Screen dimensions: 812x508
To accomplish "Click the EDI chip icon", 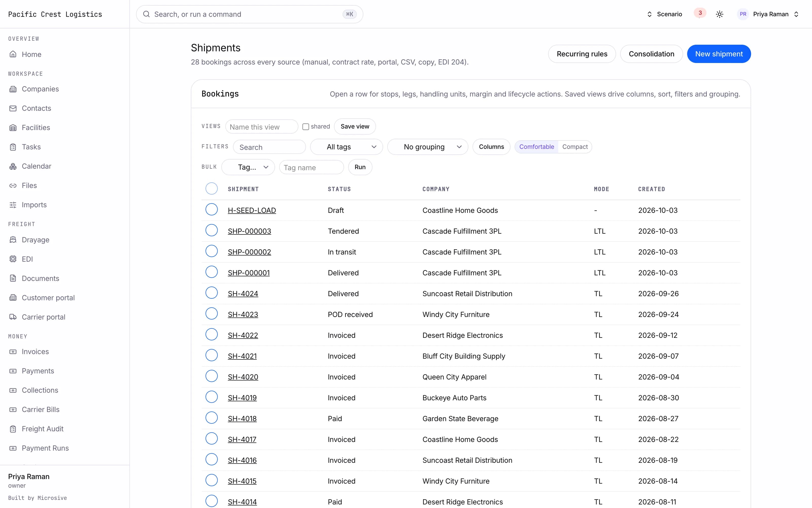I will [13, 259].
